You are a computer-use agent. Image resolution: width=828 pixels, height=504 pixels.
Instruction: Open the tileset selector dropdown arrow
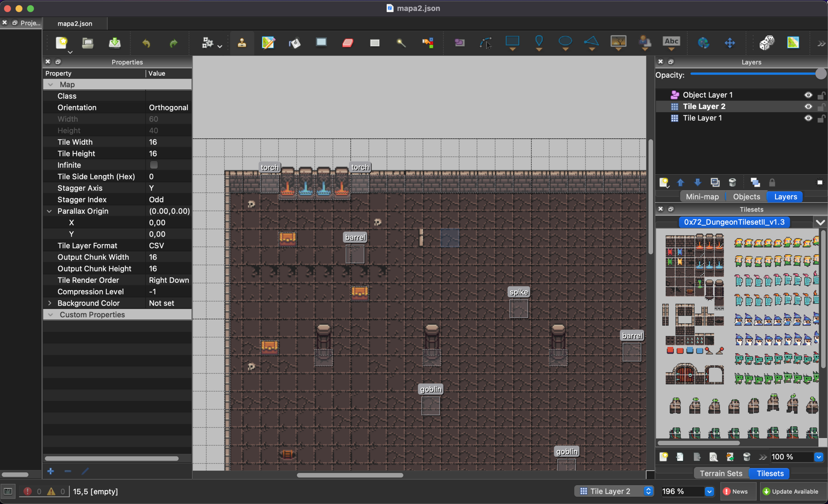[820, 222]
